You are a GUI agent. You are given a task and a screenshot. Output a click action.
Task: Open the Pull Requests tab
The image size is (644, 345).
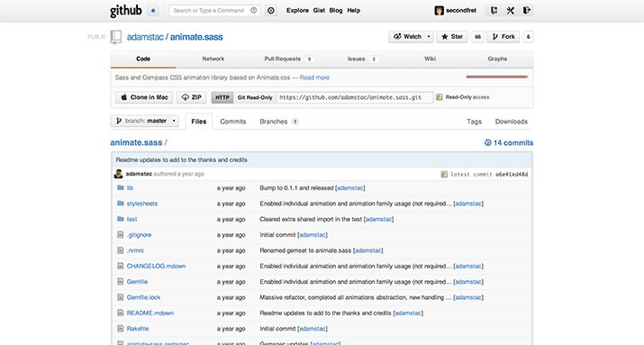(288, 59)
